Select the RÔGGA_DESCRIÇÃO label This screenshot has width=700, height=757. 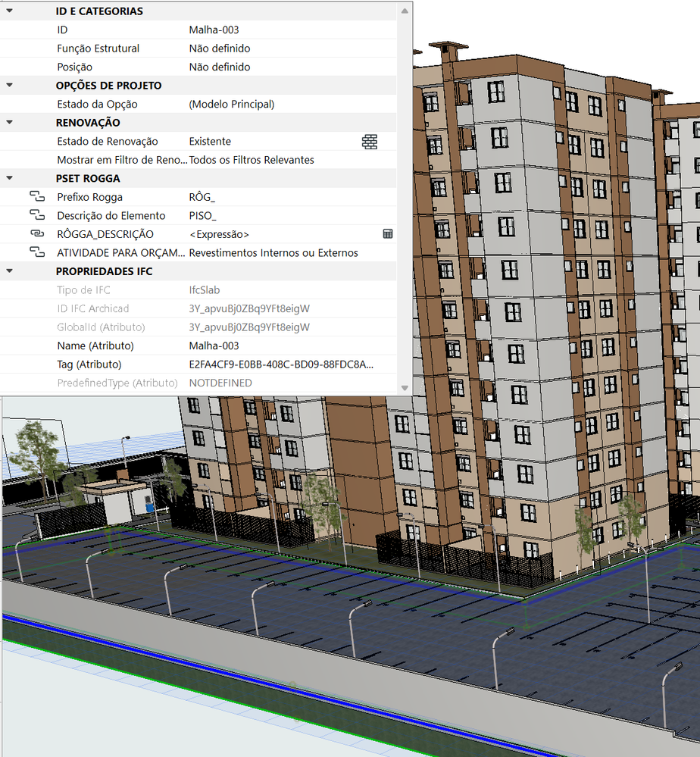point(105,234)
